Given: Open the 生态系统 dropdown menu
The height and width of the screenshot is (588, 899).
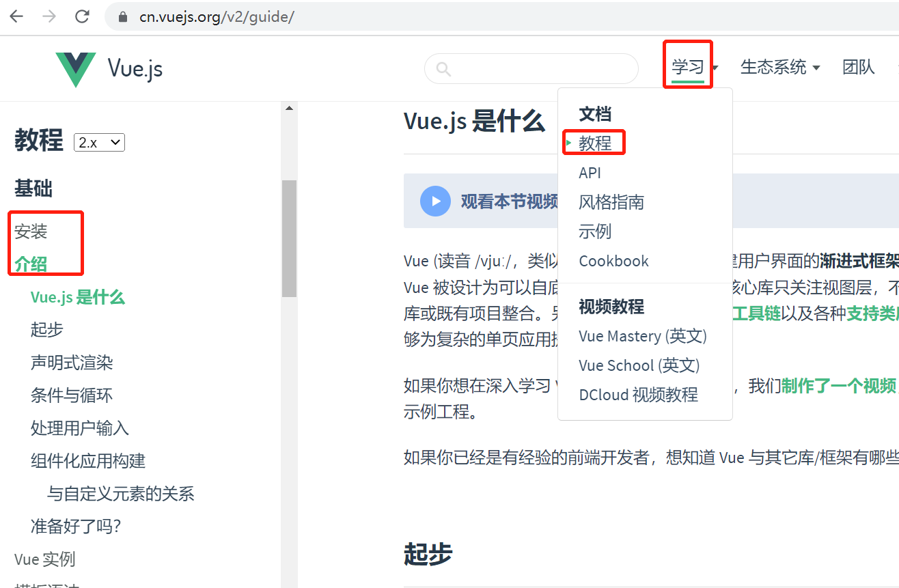Looking at the screenshot, I should (x=780, y=67).
